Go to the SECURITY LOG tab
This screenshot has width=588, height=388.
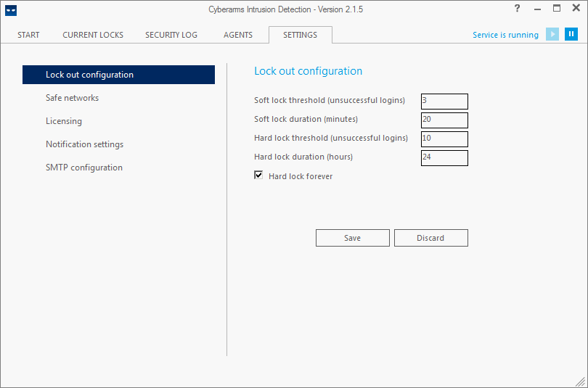171,35
